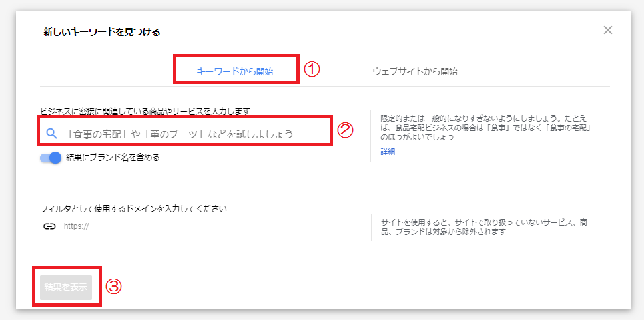Image resolution: width=644 pixels, height=320 pixels.
Task: Toggle 結果にブランド名を含める switch
Action: (x=51, y=158)
